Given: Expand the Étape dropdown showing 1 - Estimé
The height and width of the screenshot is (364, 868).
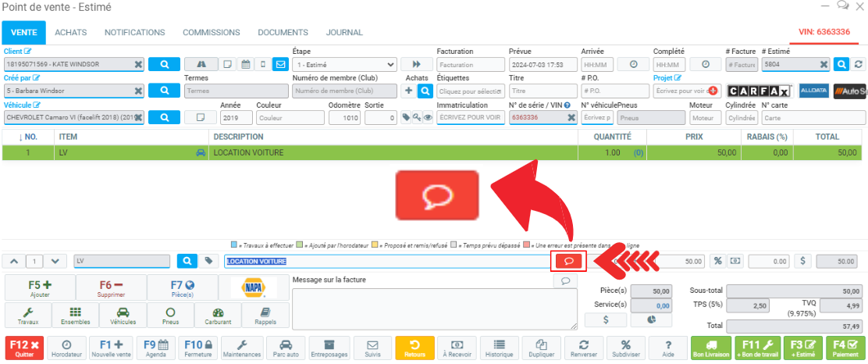Looking at the screenshot, I should [344, 65].
